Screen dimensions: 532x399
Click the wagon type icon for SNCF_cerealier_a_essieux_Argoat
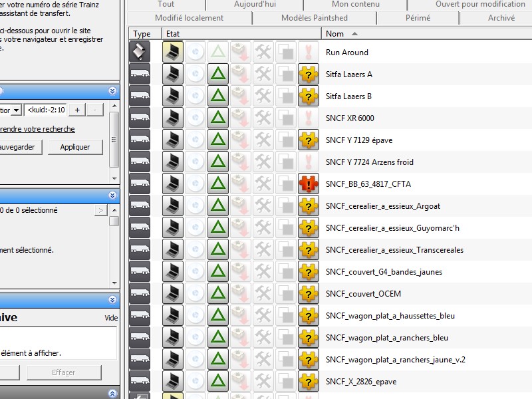pos(140,205)
